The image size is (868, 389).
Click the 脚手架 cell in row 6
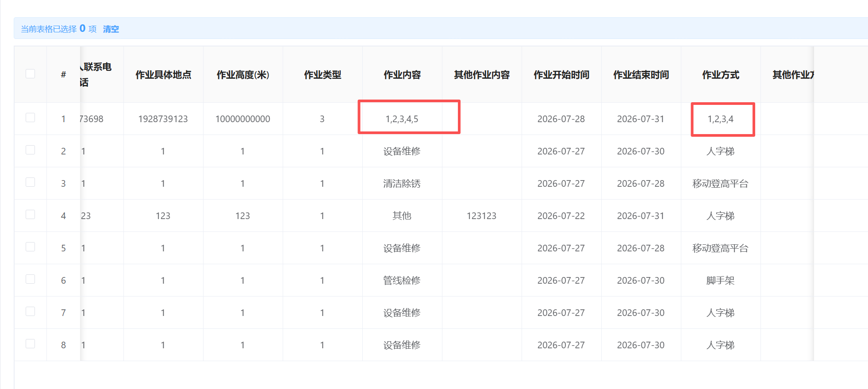[x=720, y=281]
